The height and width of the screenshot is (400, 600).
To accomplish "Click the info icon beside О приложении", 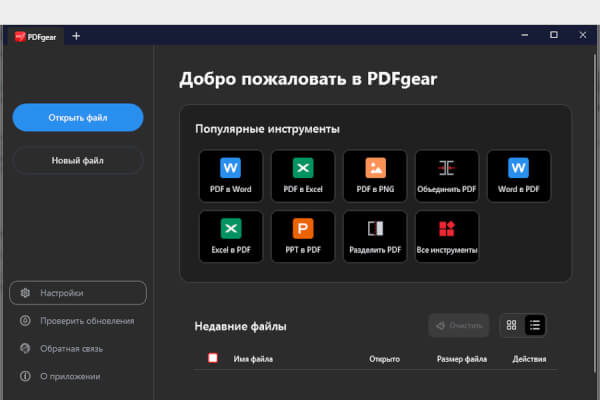I will pyautogui.click(x=25, y=376).
